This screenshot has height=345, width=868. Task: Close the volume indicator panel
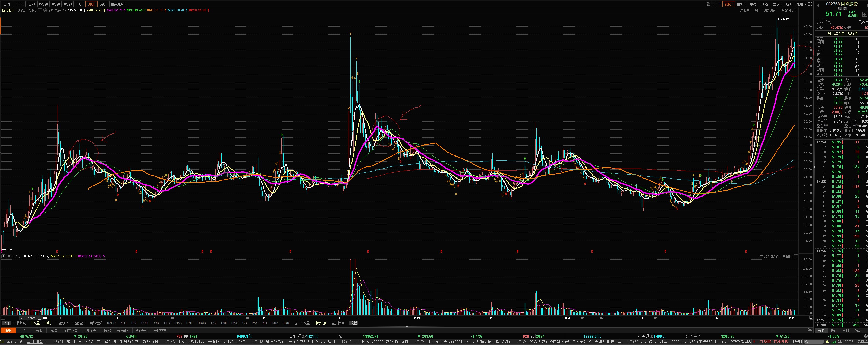point(796,256)
